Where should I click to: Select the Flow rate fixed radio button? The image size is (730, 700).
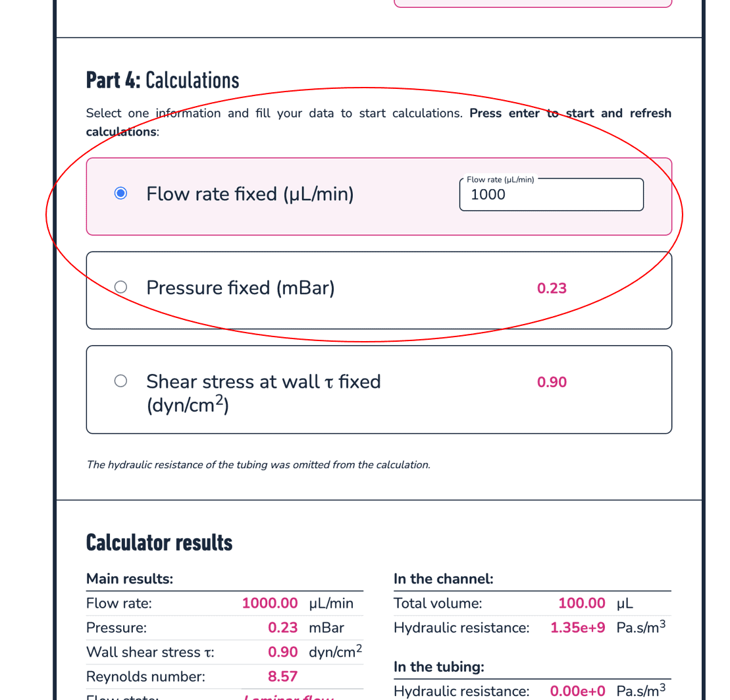tap(120, 194)
